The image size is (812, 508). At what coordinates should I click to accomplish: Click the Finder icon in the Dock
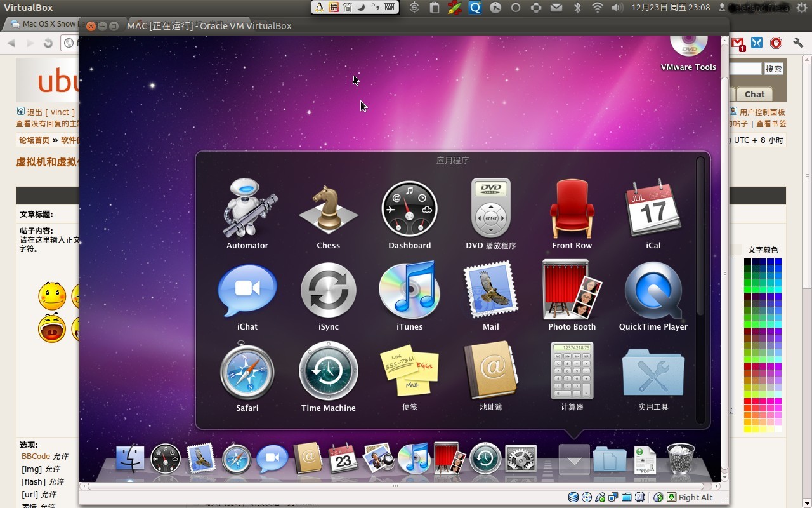[x=131, y=458]
